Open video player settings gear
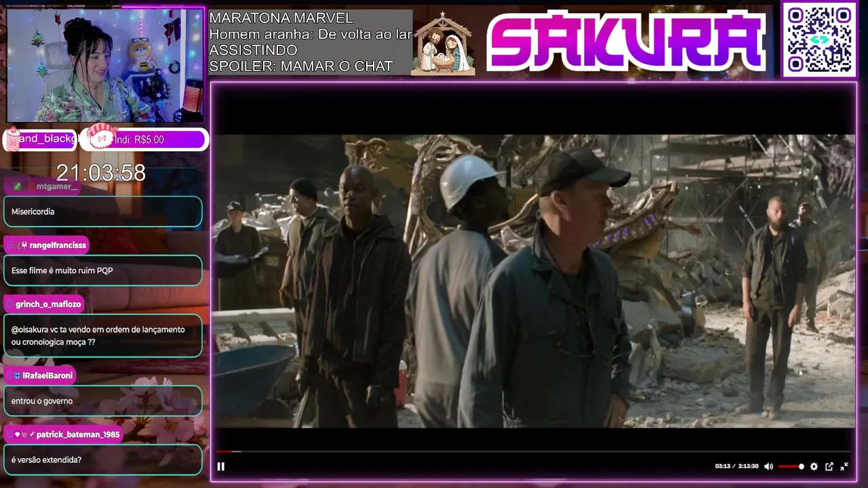This screenshot has height=488, width=868. pos(814,466)
